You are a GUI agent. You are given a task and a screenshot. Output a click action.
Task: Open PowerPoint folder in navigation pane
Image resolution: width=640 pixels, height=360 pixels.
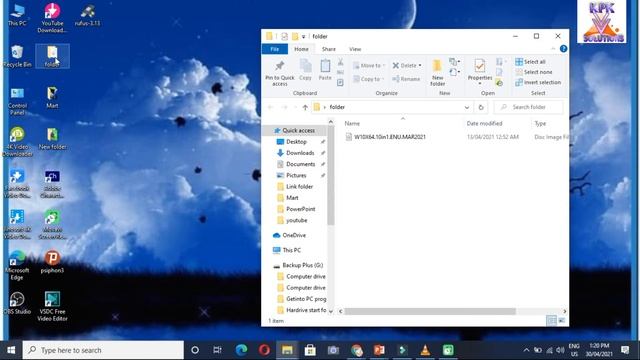coord(300,209)
